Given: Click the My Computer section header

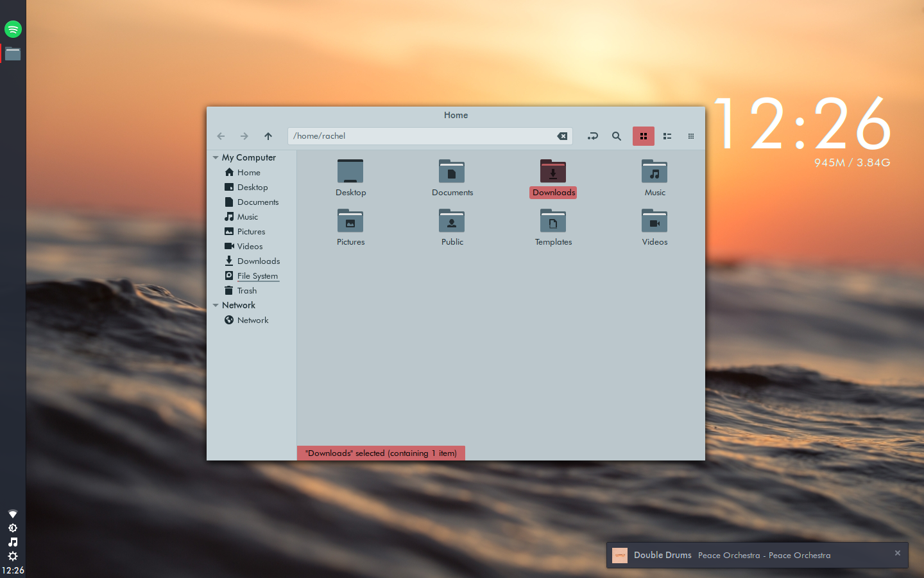Looking at the screenshot, I should (249, 157).
